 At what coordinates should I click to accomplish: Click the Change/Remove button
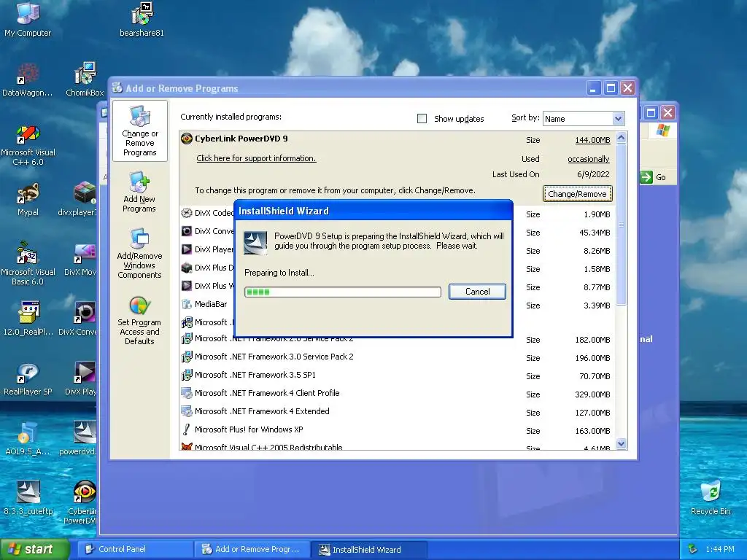coord(578,194)
